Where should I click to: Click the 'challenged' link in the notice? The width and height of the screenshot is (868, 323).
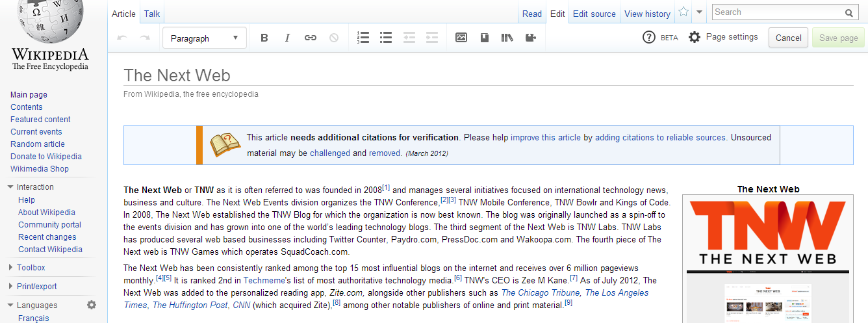[x=330, y=153]
